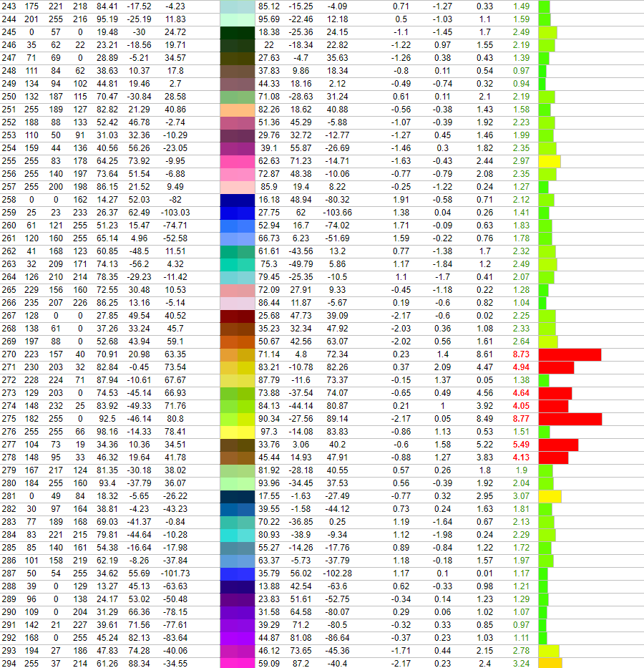Image resolution: width=644 pixels, height=668 pixels.
Task: Click the value 8.61 in row 270
Action: point(485,354)
